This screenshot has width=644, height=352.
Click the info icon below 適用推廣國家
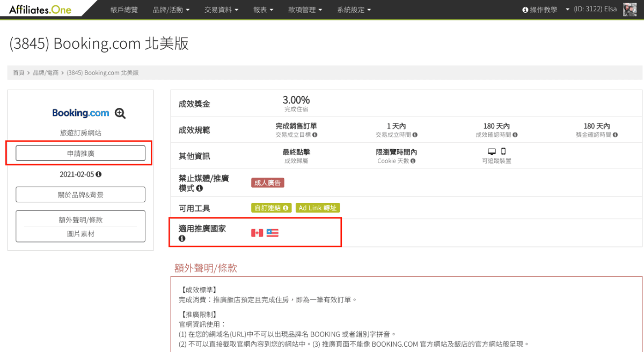click(181, 238)
